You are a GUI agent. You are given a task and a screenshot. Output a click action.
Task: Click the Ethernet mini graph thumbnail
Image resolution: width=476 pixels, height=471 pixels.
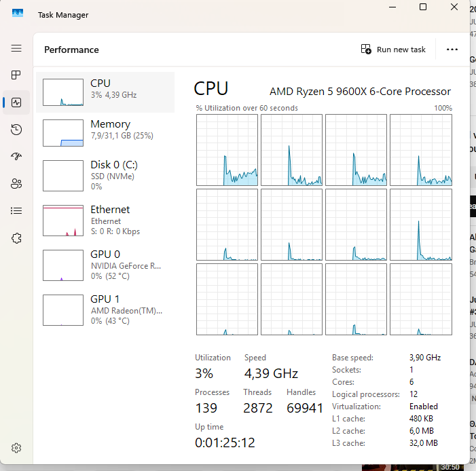coord(63,221)
